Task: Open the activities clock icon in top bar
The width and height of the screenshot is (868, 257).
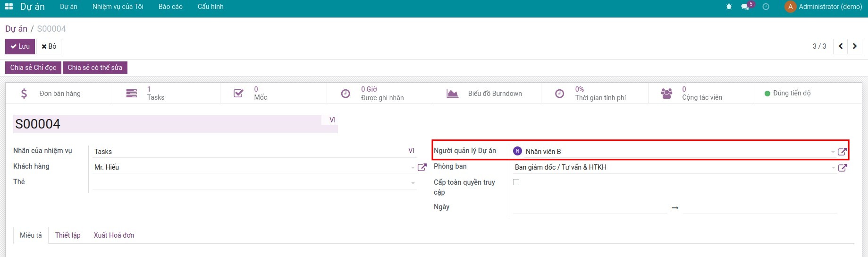Action: tap(766, 7)
